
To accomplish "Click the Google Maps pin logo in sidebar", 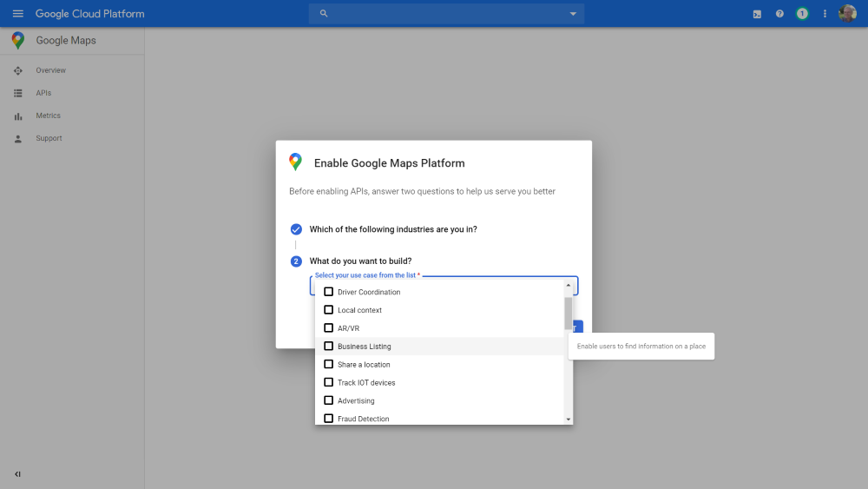I will click(x=17, y=41).
